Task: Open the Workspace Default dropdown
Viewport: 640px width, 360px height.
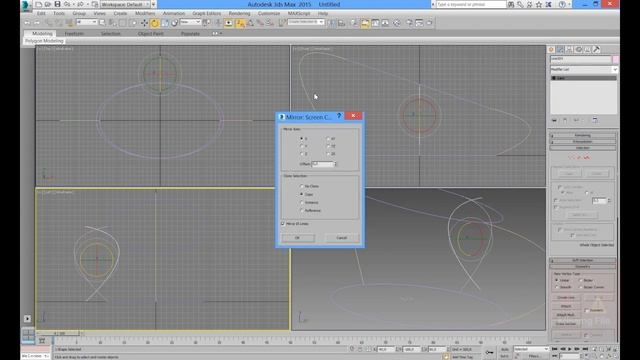Action: (x=126, y=4)
